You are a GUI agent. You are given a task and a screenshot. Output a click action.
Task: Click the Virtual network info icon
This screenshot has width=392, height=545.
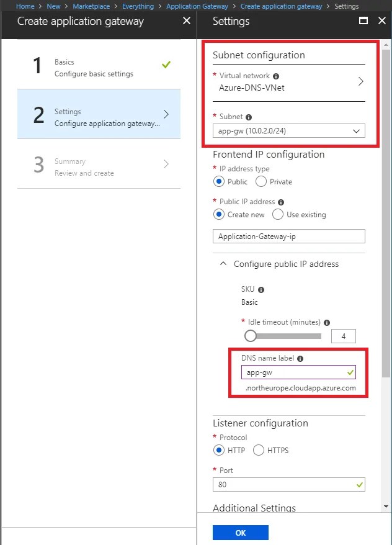[276, 76]
